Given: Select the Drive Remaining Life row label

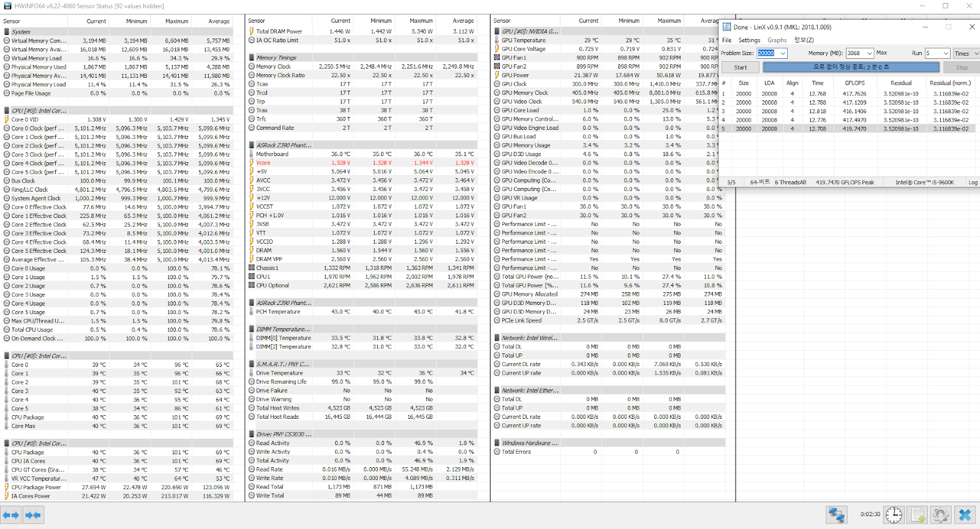Looking at the screenshot, I should coord(281,381).
